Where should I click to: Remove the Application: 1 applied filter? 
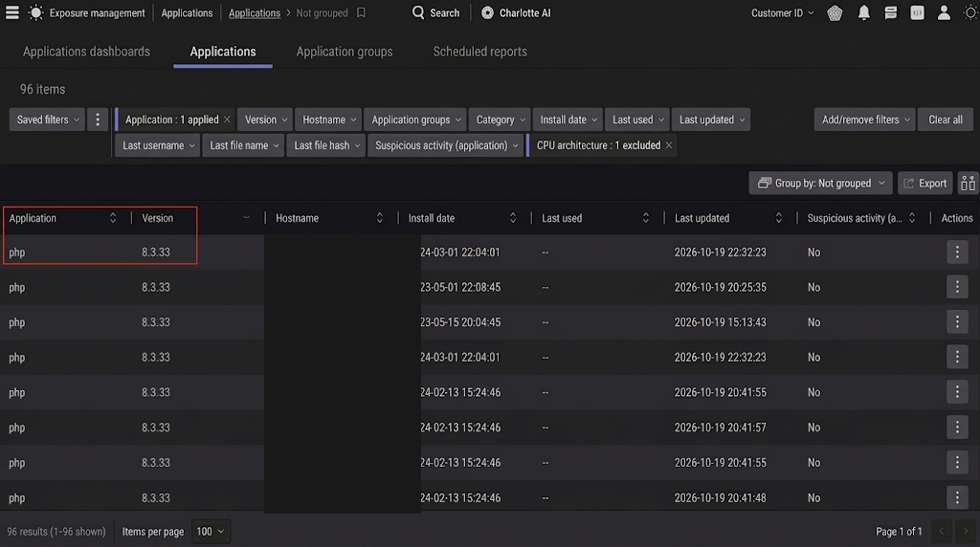click(227, 120)
